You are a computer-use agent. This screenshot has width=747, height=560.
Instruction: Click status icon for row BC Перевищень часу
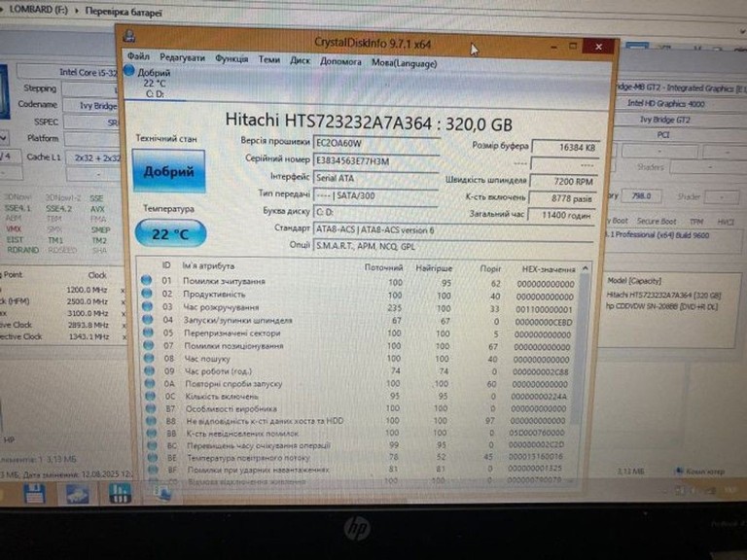(x=153, y=444)
